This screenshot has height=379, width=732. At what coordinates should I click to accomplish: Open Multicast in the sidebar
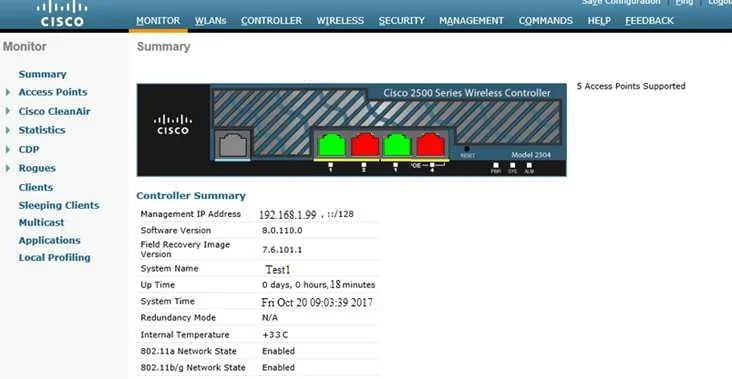(x=42, y=223)
